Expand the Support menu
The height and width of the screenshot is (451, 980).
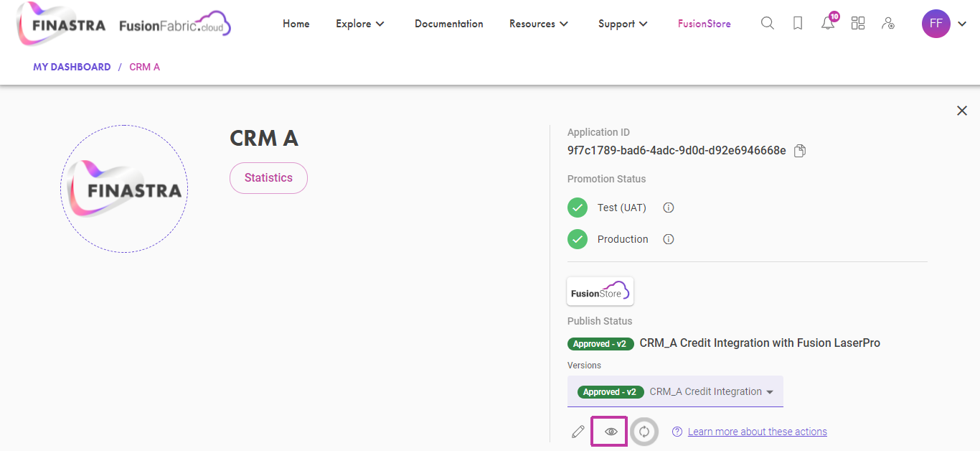(623, 24)
